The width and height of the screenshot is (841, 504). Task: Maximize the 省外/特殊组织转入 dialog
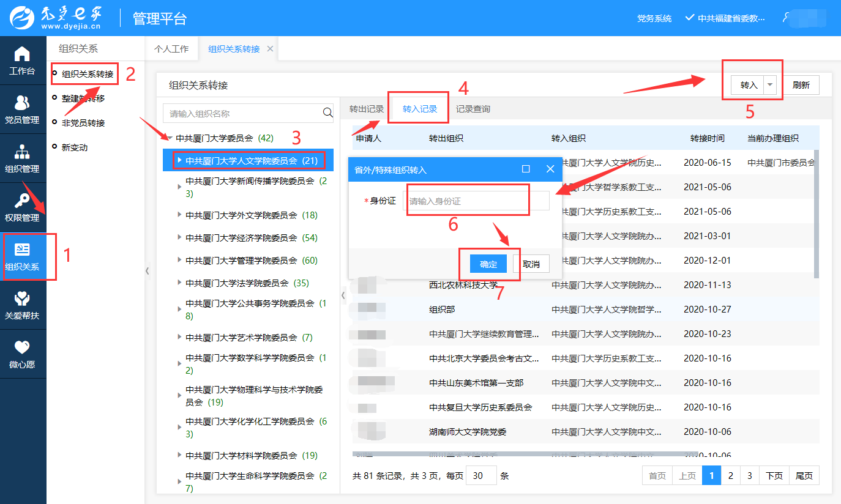(526, 169)
